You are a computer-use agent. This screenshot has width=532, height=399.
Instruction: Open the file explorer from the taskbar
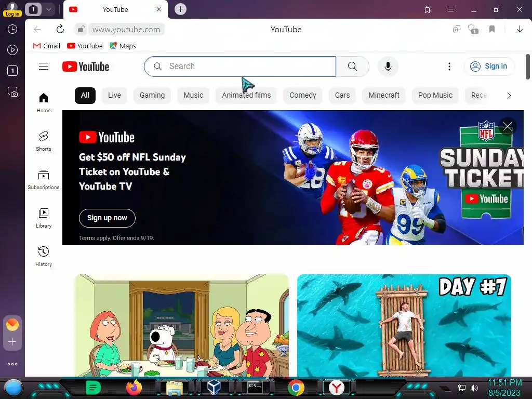tap(175, 388)
